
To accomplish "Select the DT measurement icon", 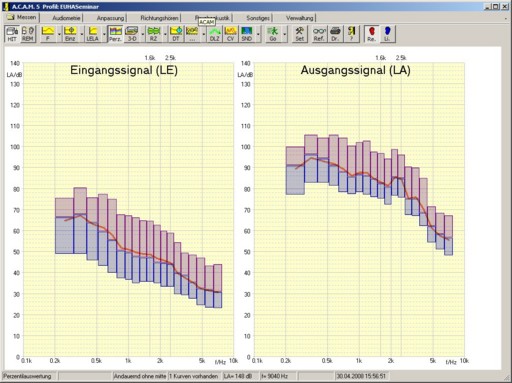I will 176,34.
